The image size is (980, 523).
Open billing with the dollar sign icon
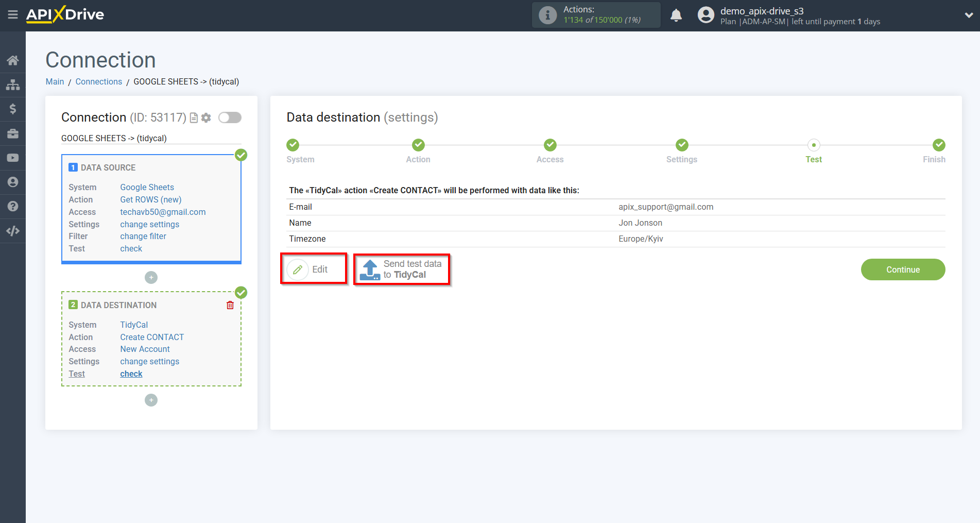tap(13, 109)
